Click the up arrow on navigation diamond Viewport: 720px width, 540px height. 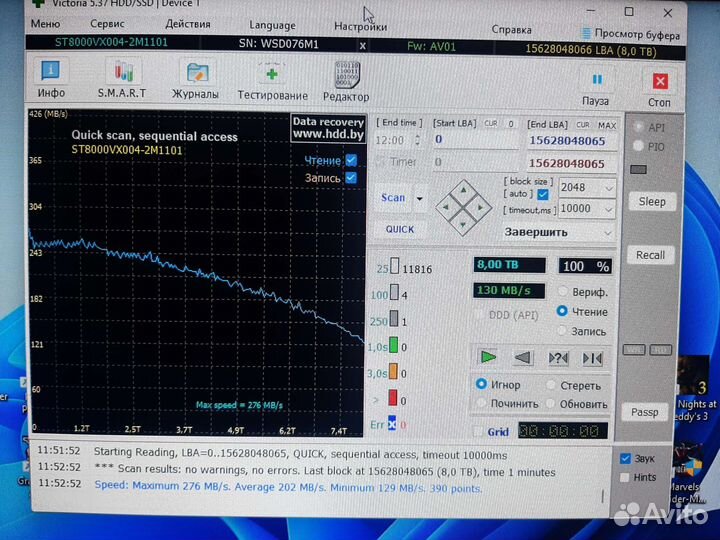tap(463, 189)
